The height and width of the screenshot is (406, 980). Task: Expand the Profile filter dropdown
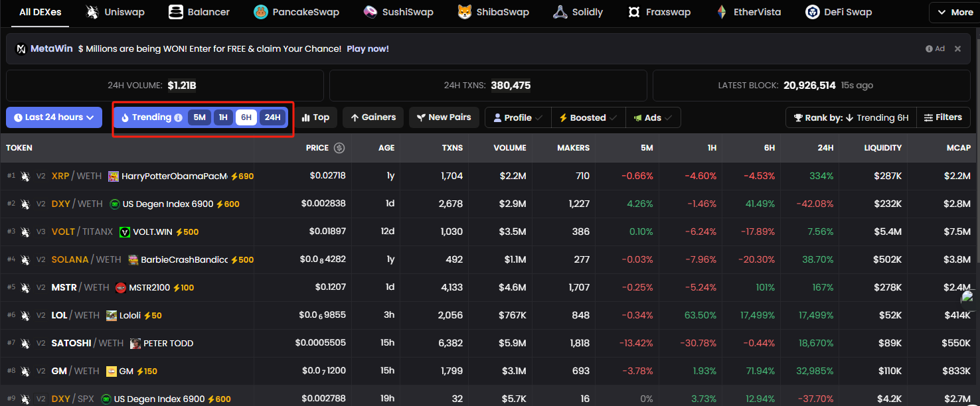518,117
